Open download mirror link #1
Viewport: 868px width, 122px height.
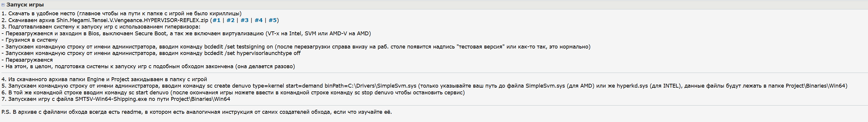coord(216,20)
